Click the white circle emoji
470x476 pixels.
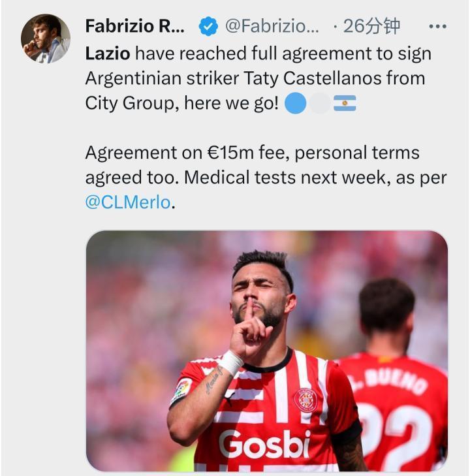(319, 103)
